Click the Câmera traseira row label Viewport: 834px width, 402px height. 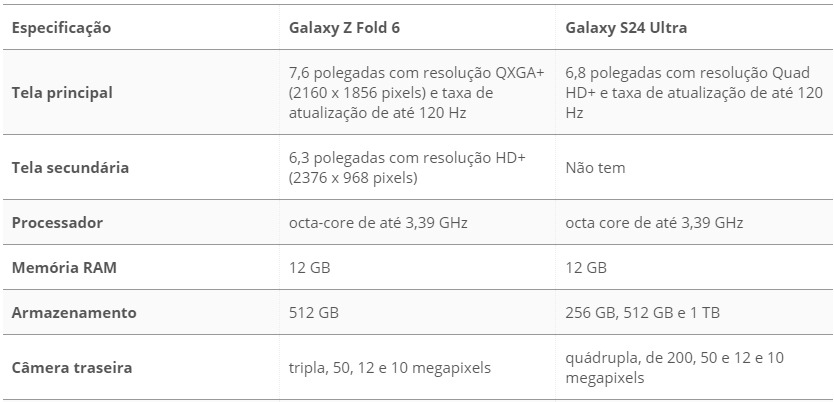[x=72, y=367]
